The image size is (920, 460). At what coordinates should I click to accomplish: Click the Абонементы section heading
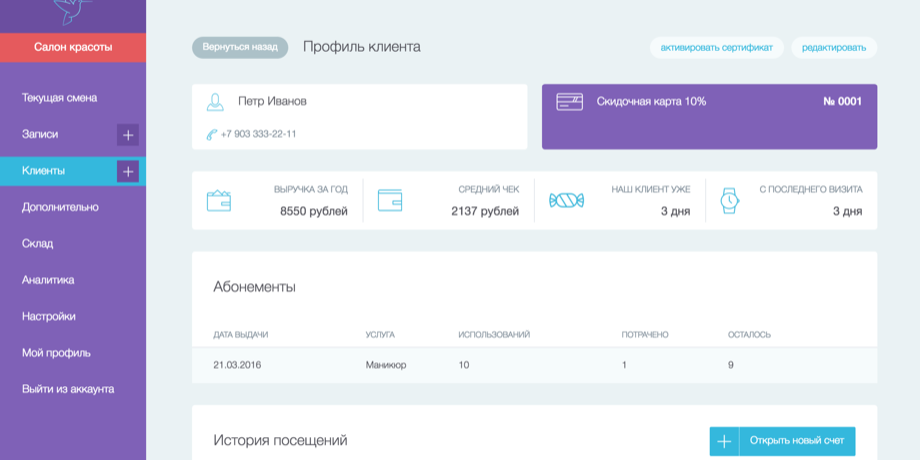(255, 288)
